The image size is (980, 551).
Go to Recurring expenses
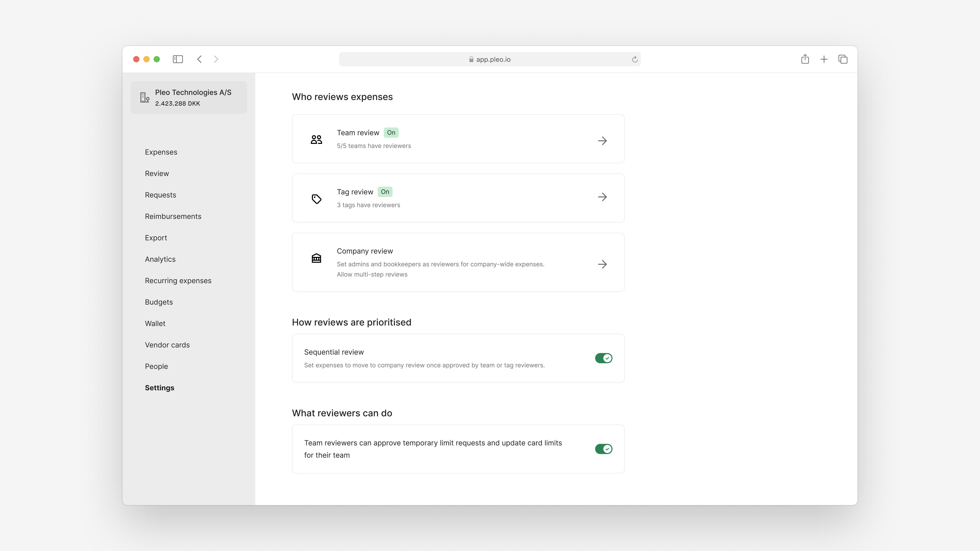tap(178, 281)
